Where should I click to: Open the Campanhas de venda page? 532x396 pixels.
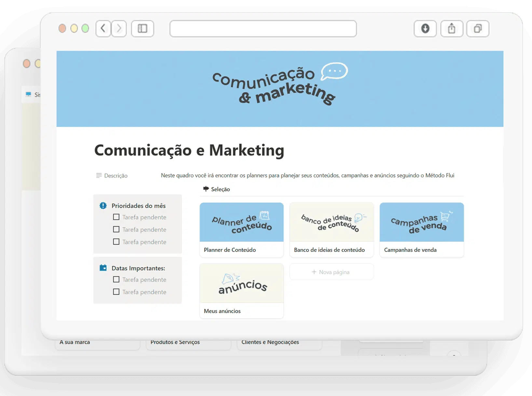(421, 230)
